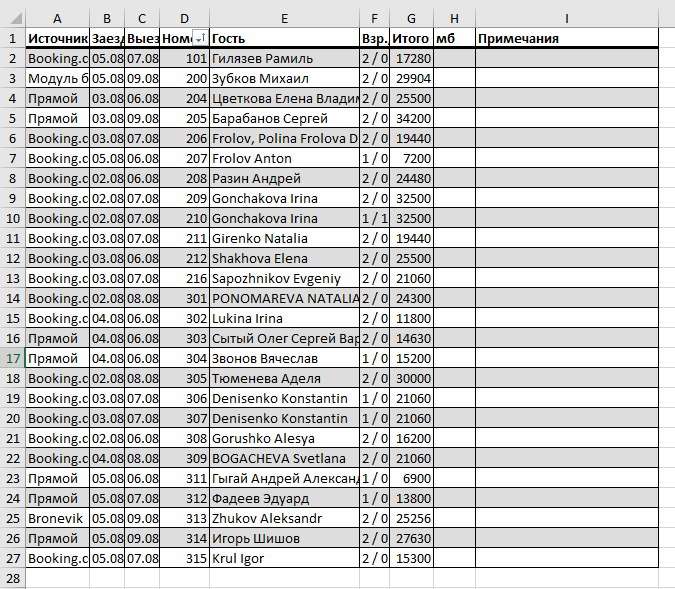Select cell with Girenko Natalia

click(x=284, y=238)
